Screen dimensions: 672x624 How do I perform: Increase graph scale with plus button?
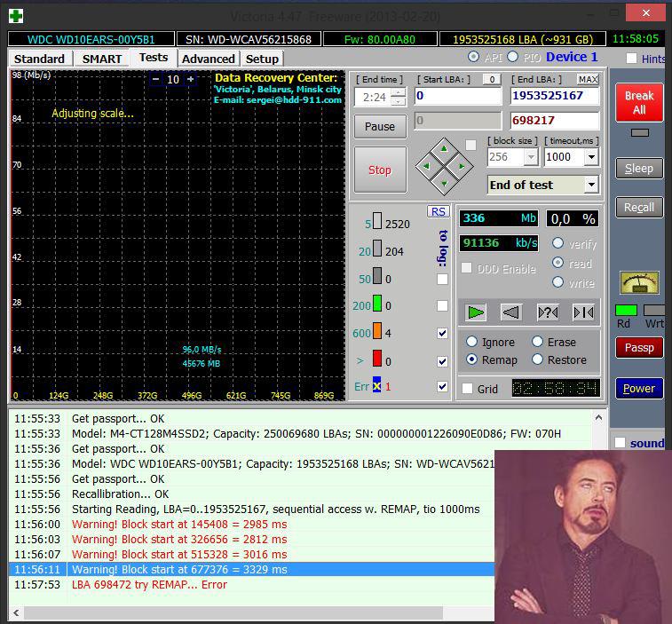click(190, 79)
